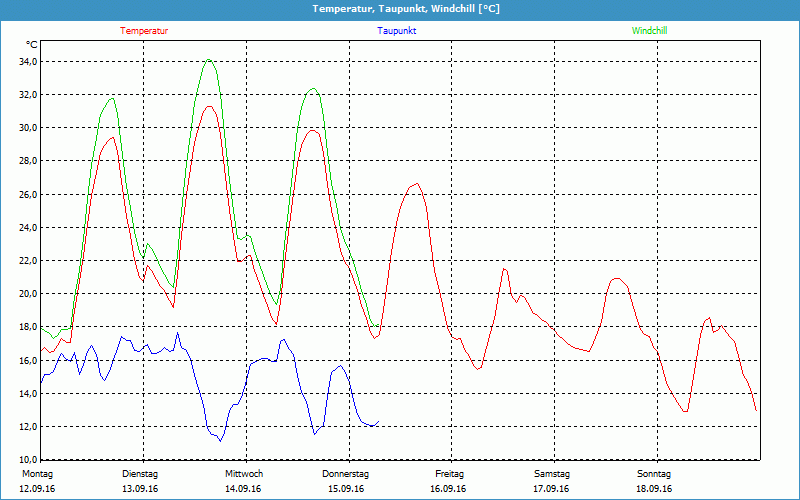
Task: Click the °C unit label on the axis
Action: tap(32, 45)
